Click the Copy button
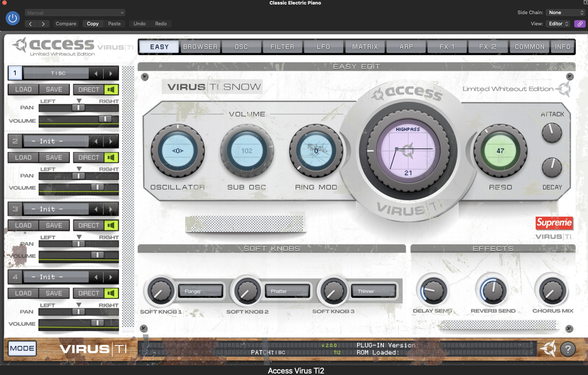The image size is (588, 375). (x=93, y=24)
